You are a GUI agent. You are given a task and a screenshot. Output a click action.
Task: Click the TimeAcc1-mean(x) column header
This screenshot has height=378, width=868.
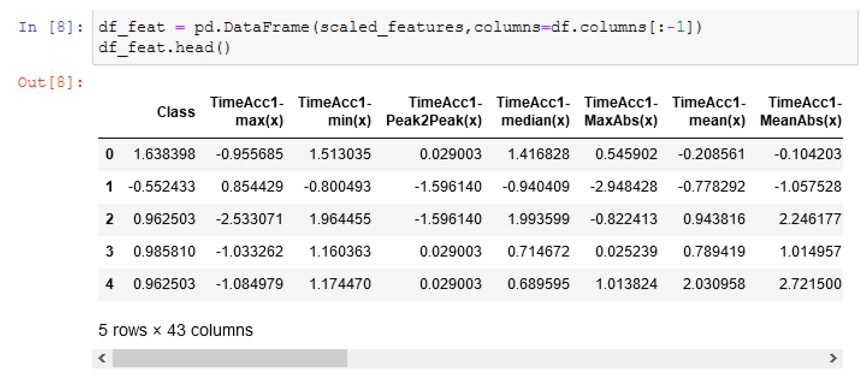709,111
